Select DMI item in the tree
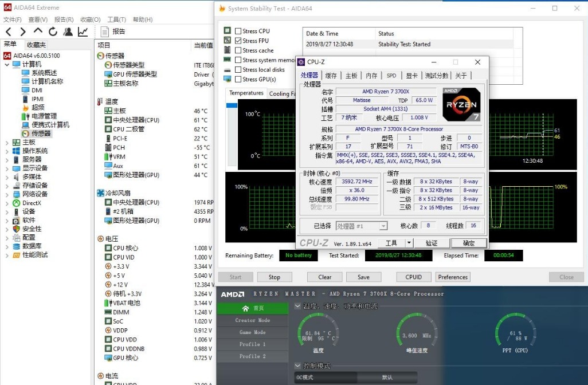 (37, 91)
